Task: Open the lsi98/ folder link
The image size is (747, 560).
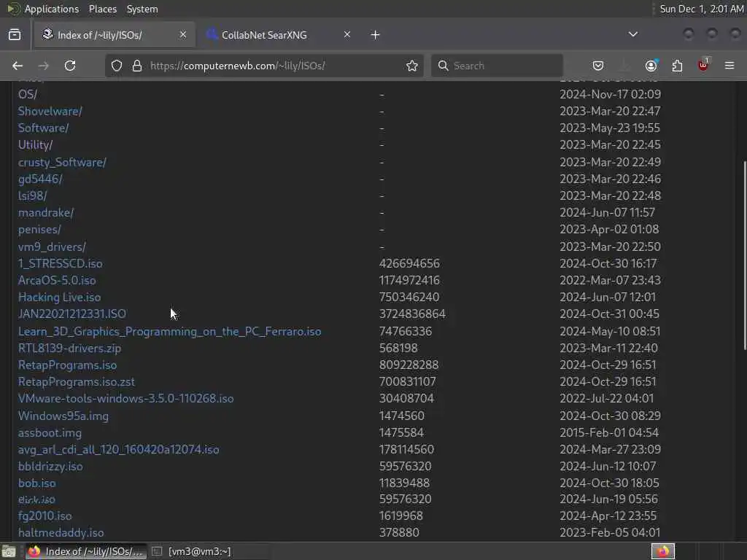Action: click(32, 195)
